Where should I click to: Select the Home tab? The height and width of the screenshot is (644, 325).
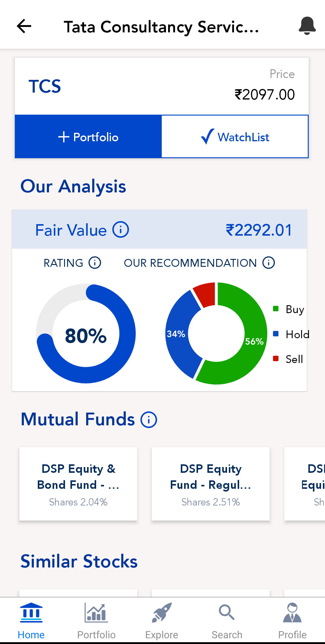(x=31, y=620)
